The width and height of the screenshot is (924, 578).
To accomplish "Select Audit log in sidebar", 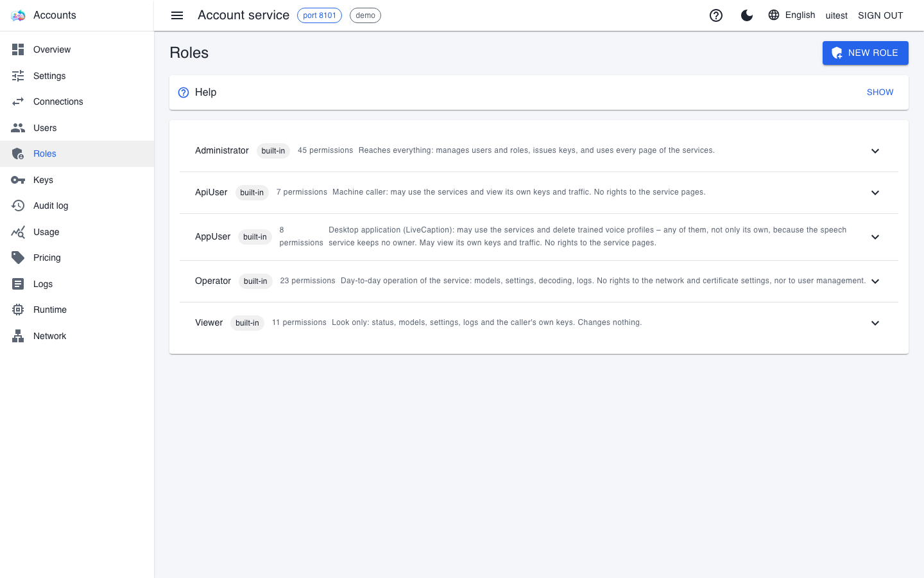I will (77, 206).
